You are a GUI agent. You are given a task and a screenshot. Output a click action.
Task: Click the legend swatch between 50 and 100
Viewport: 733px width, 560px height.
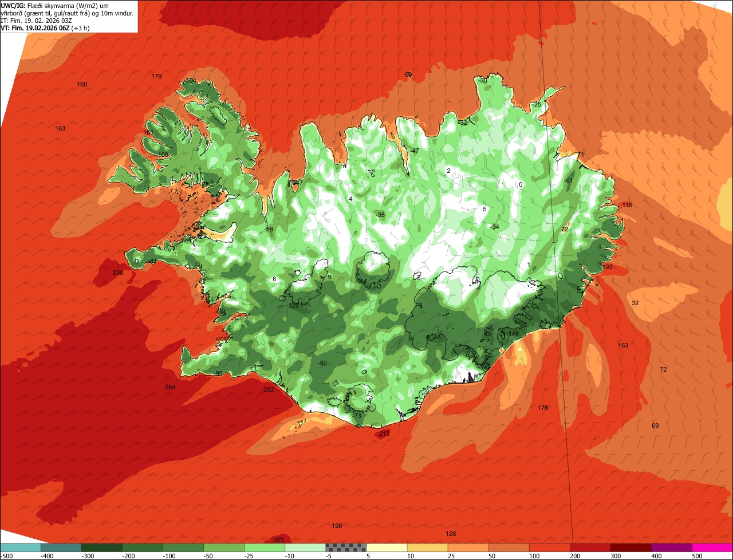(x=509, y=547)
